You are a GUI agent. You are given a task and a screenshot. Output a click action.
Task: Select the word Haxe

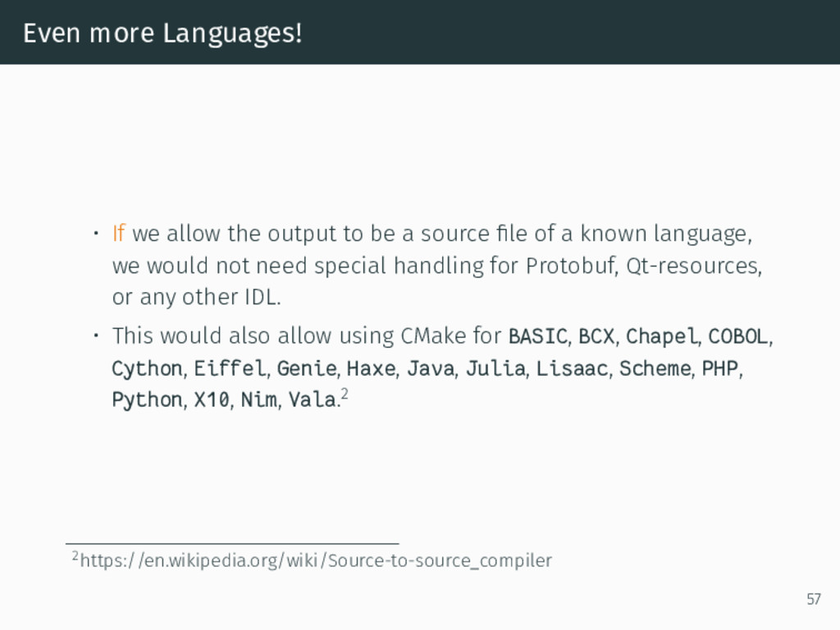[371, 368]
